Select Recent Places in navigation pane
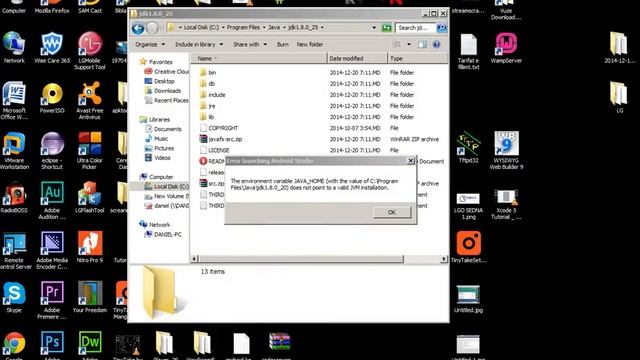 [171, 100]
